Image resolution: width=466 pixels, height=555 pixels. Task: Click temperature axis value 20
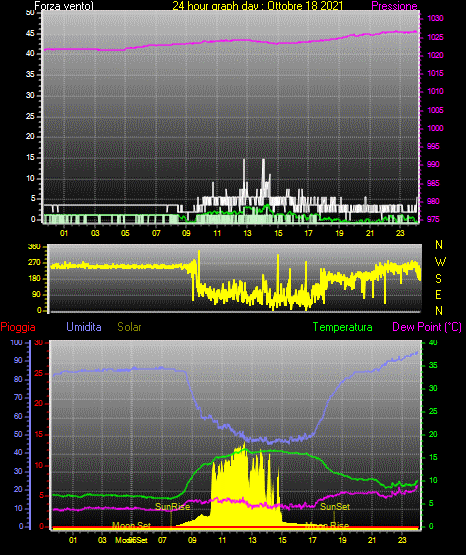point(433,434)
